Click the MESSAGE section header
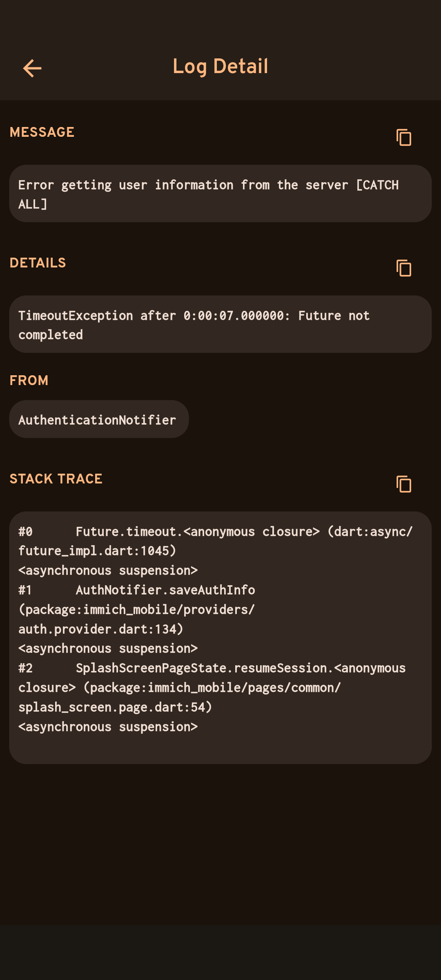The width and height of the screenshot is (441, 980). pyautogui.click(x=42, y=132)
